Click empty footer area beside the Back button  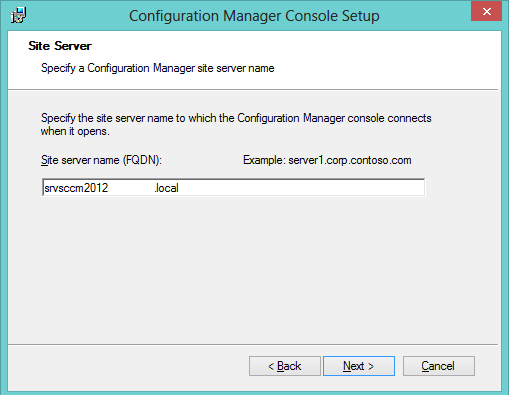(127, 367)
